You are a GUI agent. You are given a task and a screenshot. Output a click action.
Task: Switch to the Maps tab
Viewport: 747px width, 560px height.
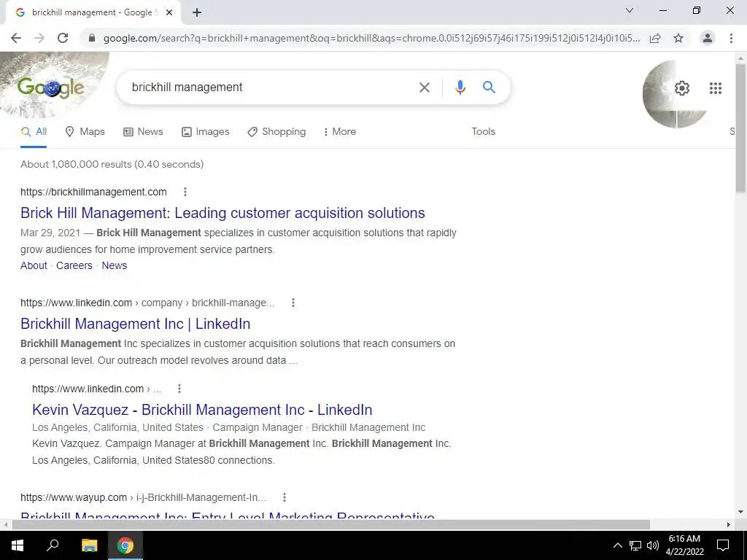[85, 132]
